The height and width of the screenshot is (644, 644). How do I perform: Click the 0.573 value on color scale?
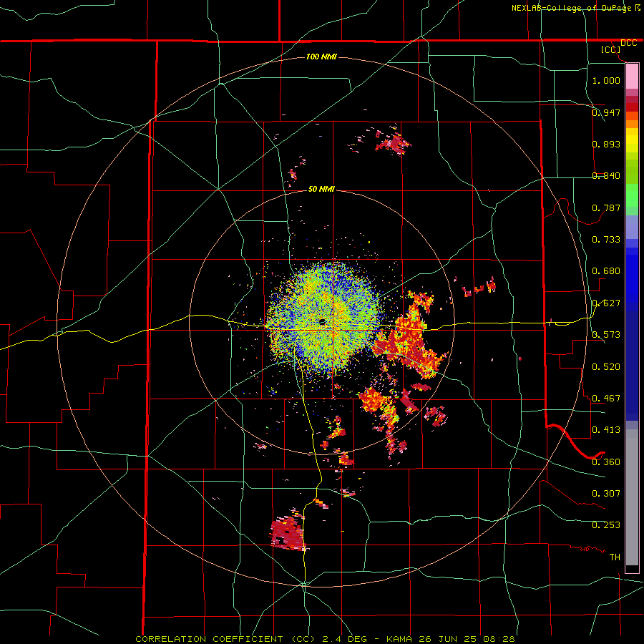606,335
